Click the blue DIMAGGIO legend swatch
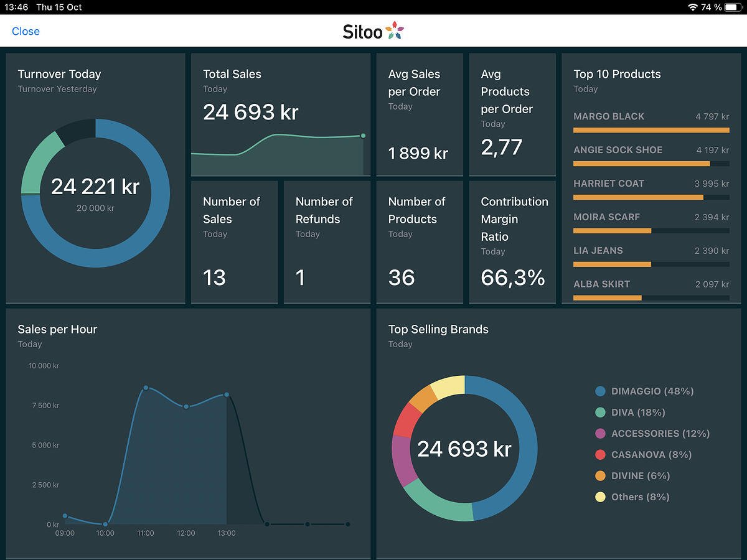 click(x=600, y=391)
